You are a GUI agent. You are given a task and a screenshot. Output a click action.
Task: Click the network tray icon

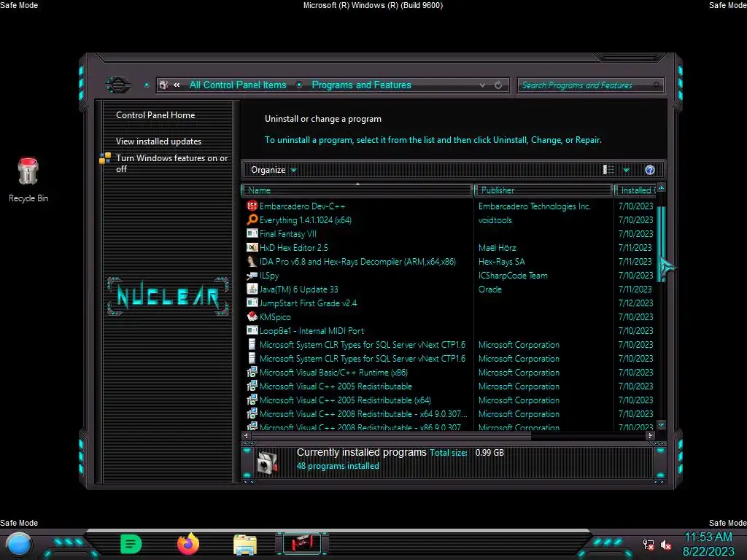pos(649,545)
